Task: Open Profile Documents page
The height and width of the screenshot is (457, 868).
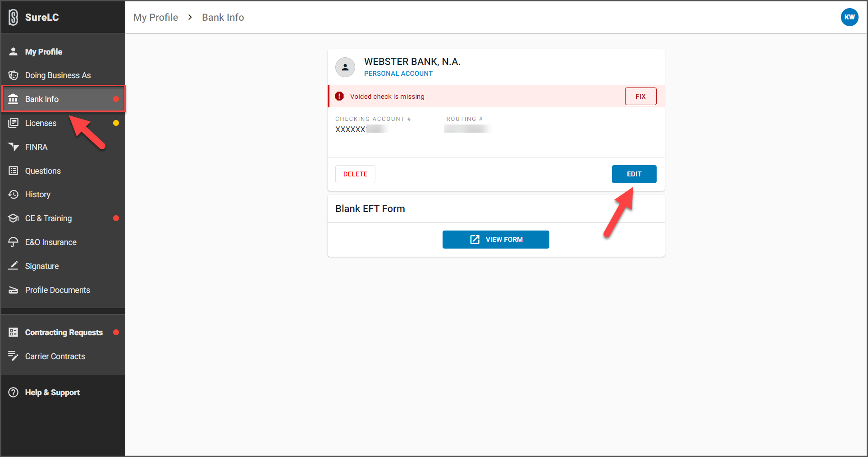Action: [x=63, y=290]
